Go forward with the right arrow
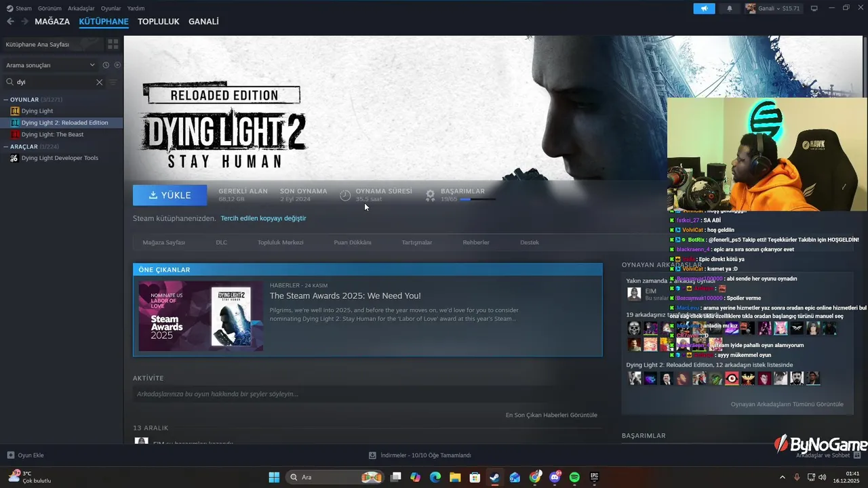Screen dimensions: 868x488 coord(24,22)
